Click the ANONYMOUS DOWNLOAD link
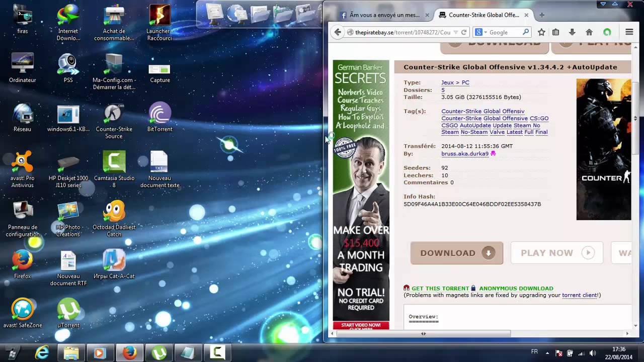The image size is (644, 362). pyautogui.click(x=516, y=288)
